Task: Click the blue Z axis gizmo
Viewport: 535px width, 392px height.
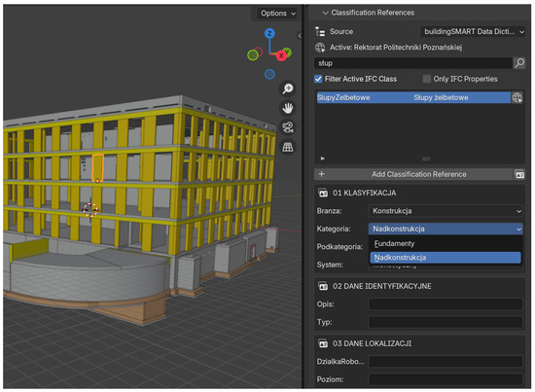Action: click(269, 33)
